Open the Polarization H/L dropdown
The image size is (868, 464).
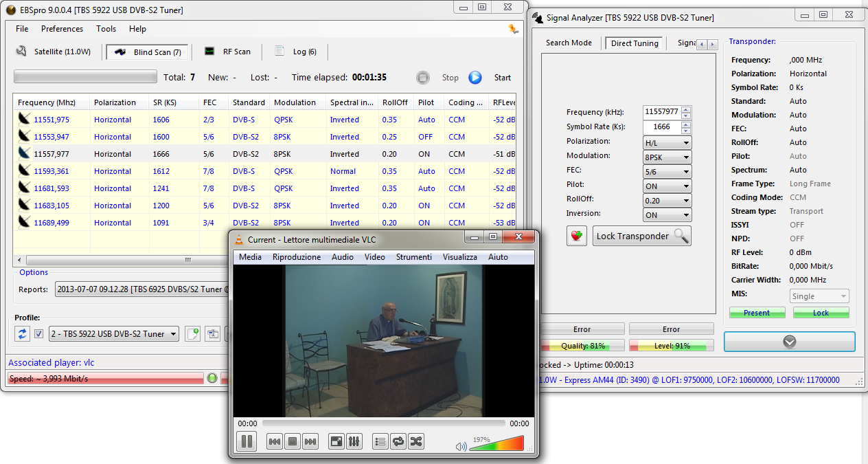(x=667, y=142)
